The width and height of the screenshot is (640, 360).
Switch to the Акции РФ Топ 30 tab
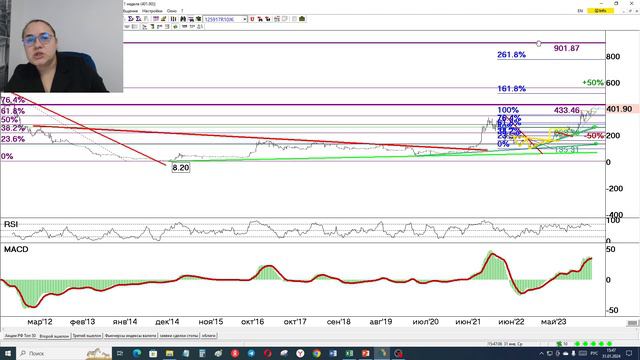(x=20, y=336)
